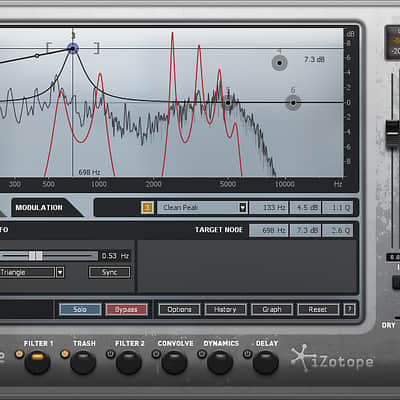This screenshot has height=400, width=400.
Task: Toggle LFO tempo Sync
Action: tap(109, 272)
